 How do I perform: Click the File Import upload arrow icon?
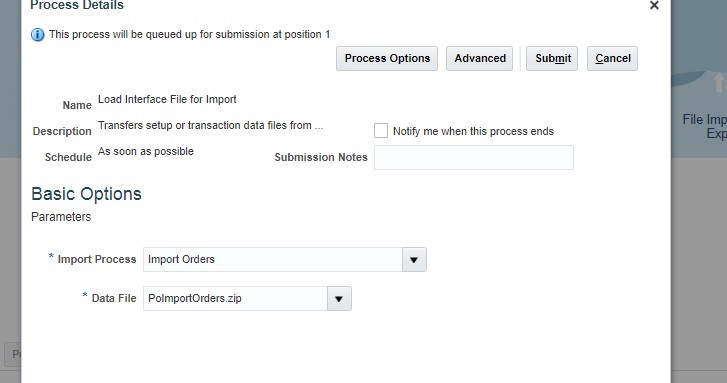[x=720, y=83]
